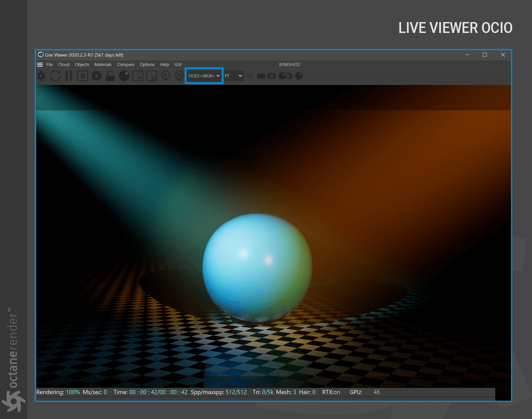Click the camera snapshot icon in toolbar
The image size is (532, 419).
(x=272, y=76)
